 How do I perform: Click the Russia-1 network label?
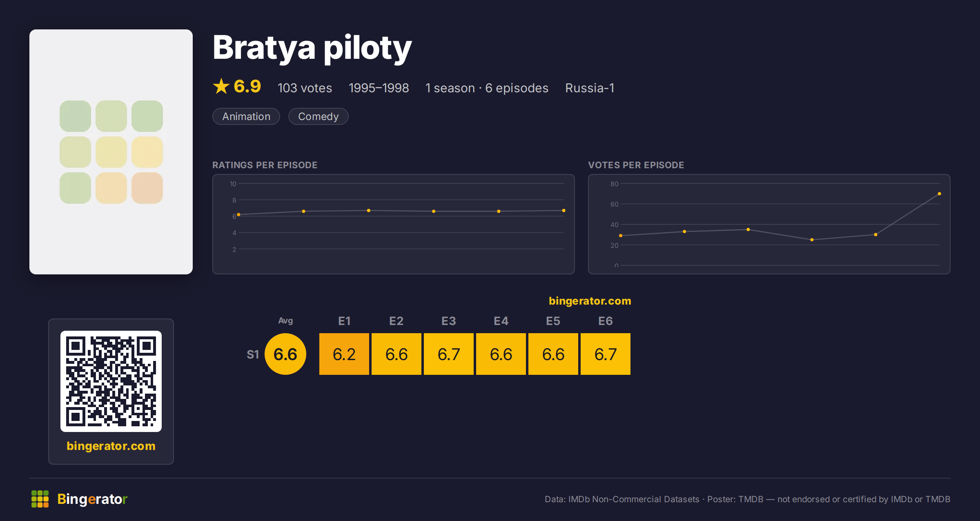coord(590,88)
